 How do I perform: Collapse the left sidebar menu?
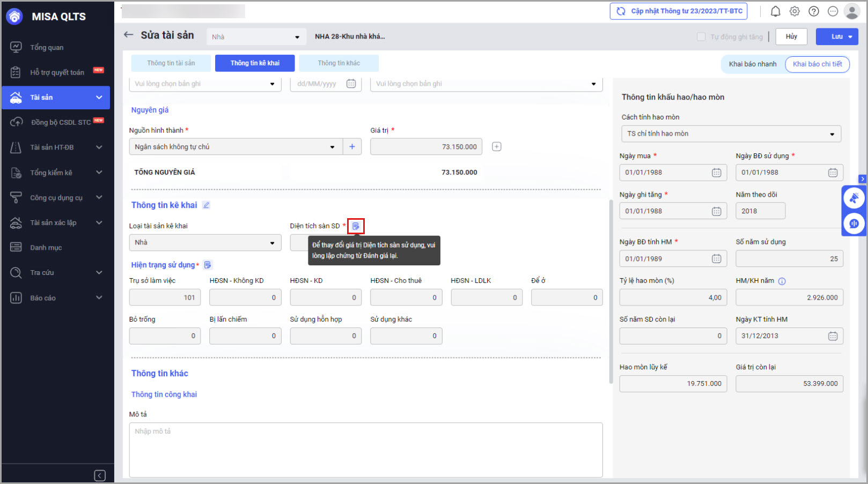click(x=100, y=475)
